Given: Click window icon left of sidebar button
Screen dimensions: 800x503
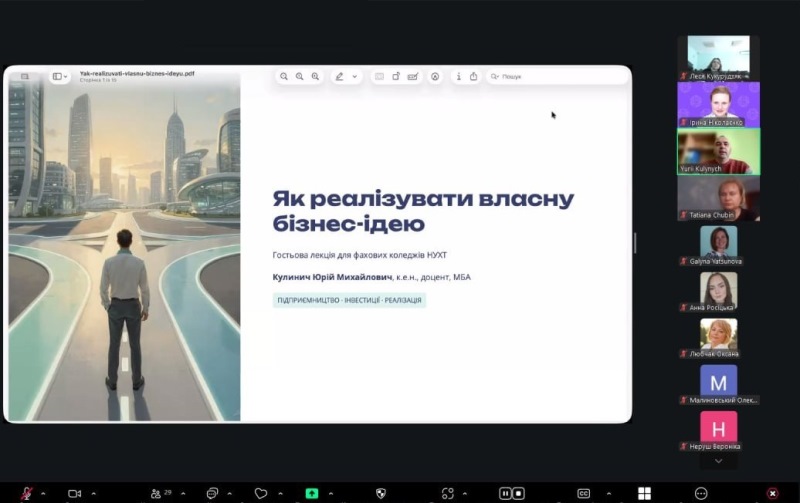Looking at the screenshot, I should [x=24, y=77].
